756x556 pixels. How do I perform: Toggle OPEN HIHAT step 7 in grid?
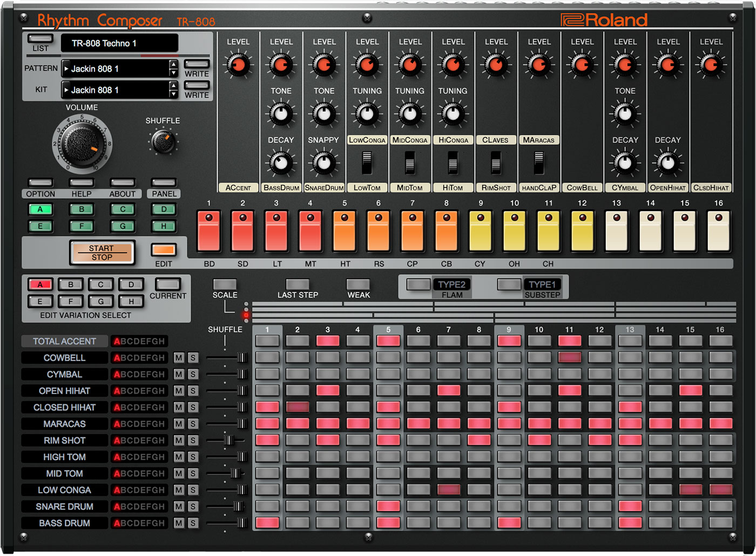tap(449, 390)
